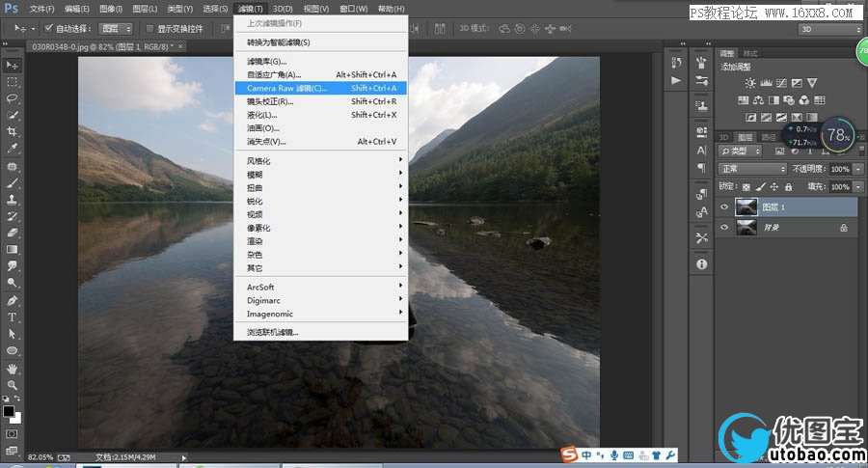868x468 pixels.
Task: Select the Healing Brush tool
Action: pos(12,167)
